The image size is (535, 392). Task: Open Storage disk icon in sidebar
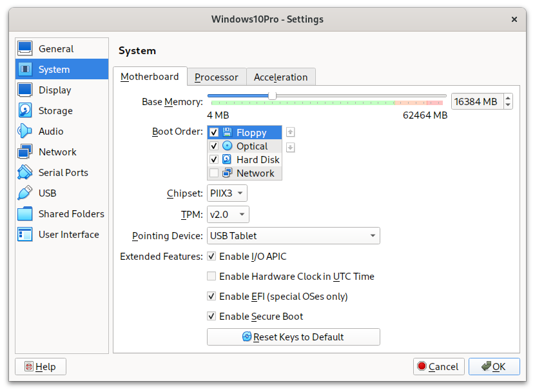pos(25,110)
